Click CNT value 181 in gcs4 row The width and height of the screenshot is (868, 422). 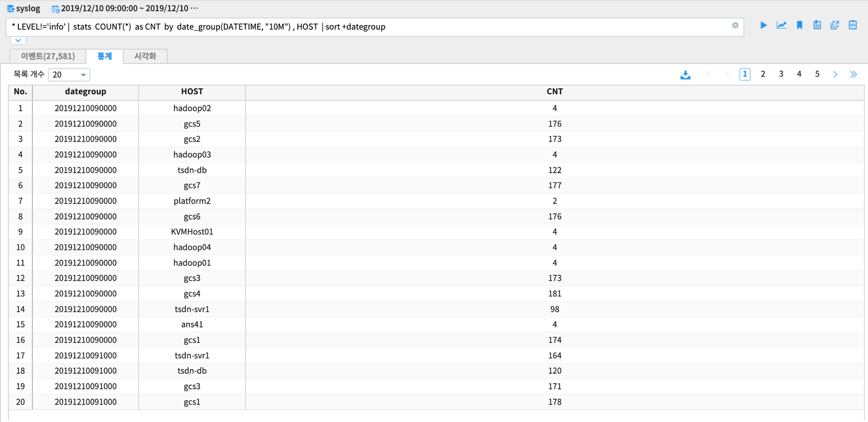pos(554,294)
